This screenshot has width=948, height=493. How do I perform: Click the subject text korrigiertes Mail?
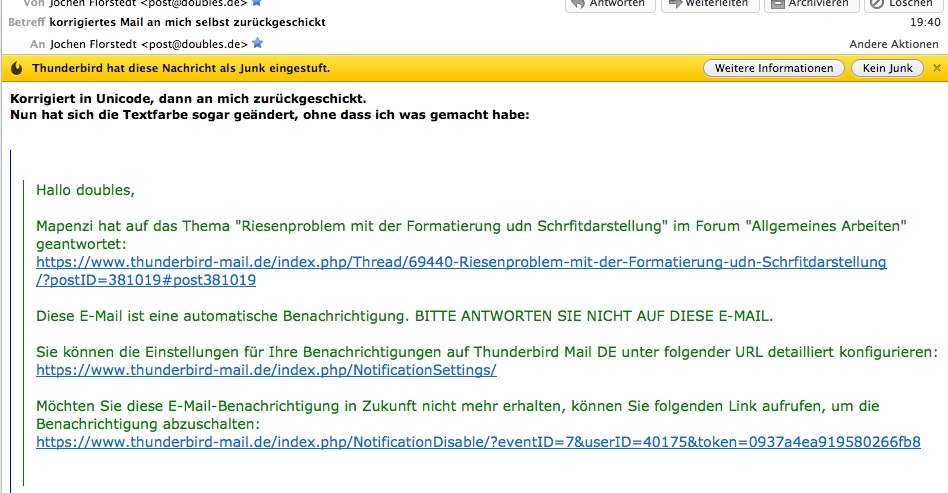(x=187, y=22)
